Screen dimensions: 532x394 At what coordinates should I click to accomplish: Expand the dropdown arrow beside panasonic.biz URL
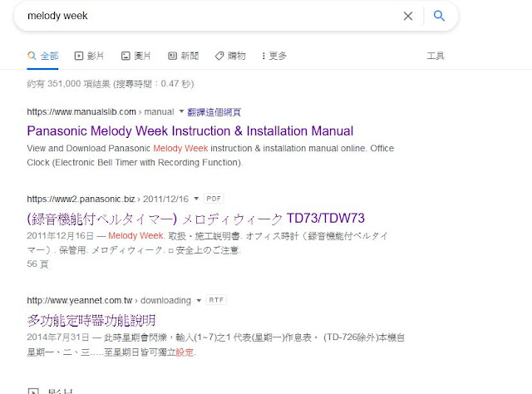pos(196,199)
